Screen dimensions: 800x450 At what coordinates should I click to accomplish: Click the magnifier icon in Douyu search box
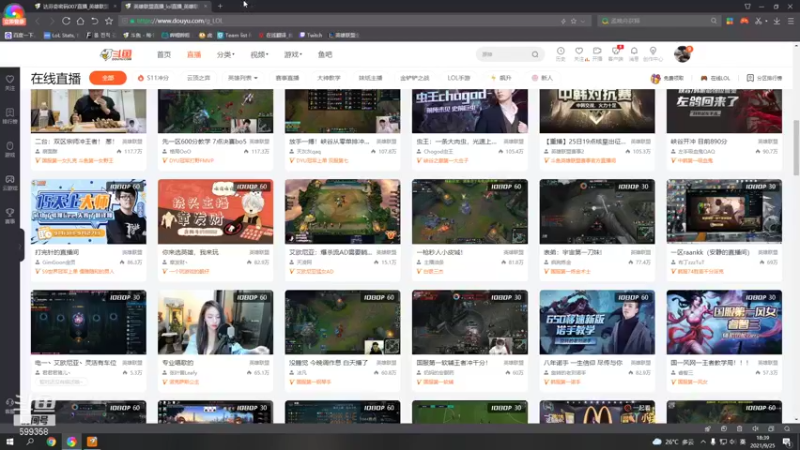[x=535, y=54]
